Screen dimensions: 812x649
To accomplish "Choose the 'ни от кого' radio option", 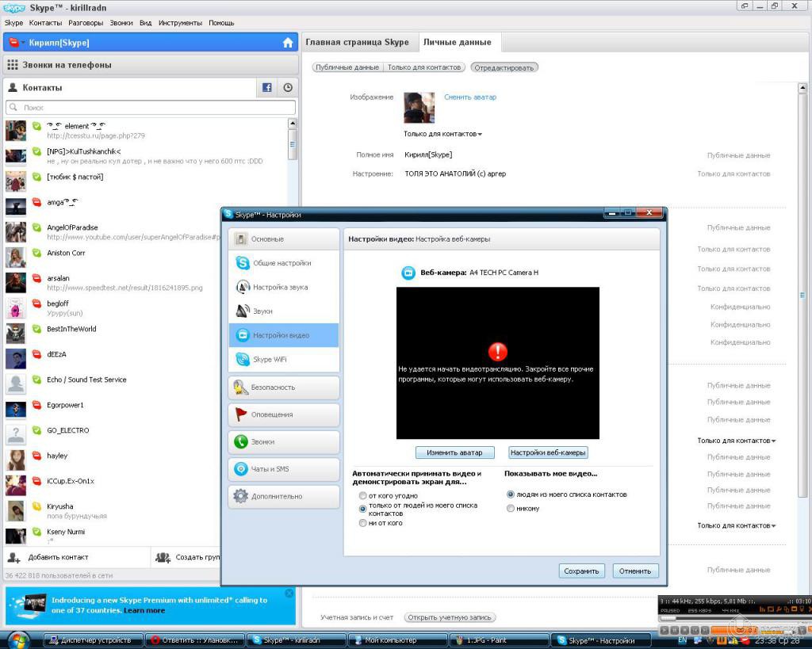I will [x=362, y=523].
